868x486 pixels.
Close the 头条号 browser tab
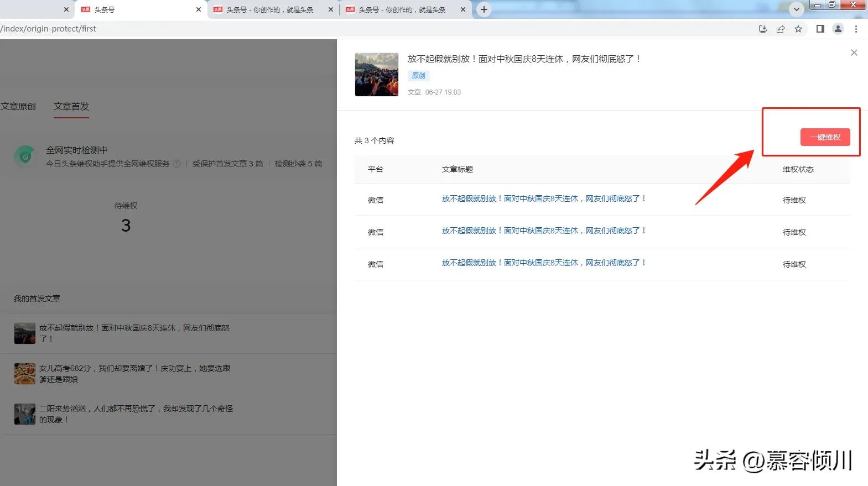[x=199, y=9]
